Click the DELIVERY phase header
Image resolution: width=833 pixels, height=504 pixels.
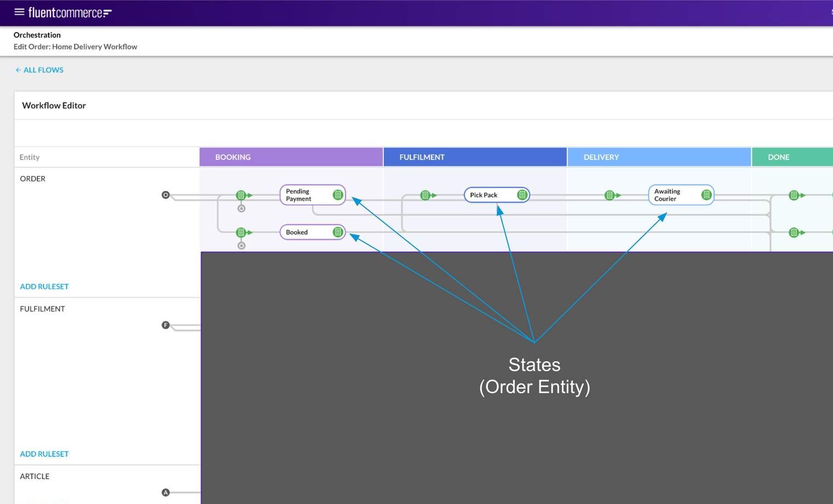(x=601, y=157)
